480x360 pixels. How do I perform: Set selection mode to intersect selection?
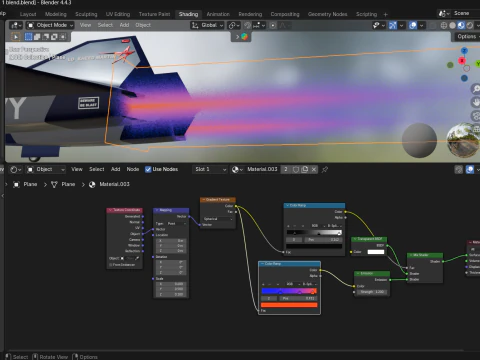tap(62, 37)
